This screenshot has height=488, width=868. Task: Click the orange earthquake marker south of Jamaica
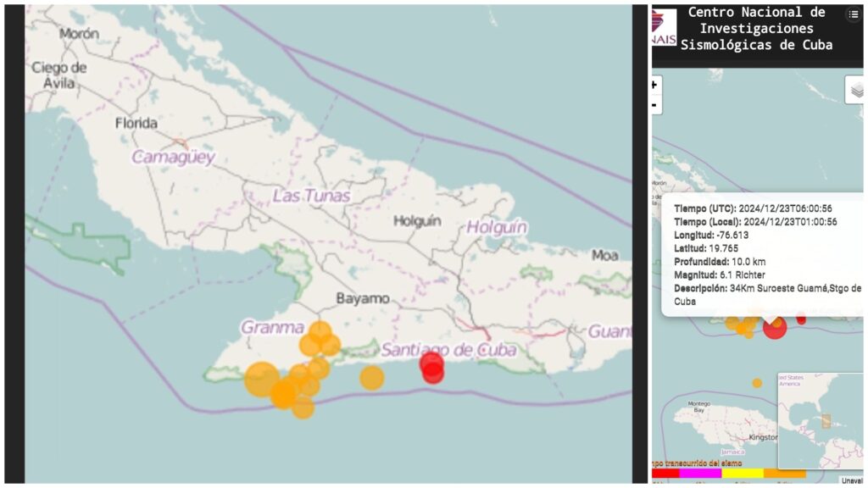pos(756,382)
